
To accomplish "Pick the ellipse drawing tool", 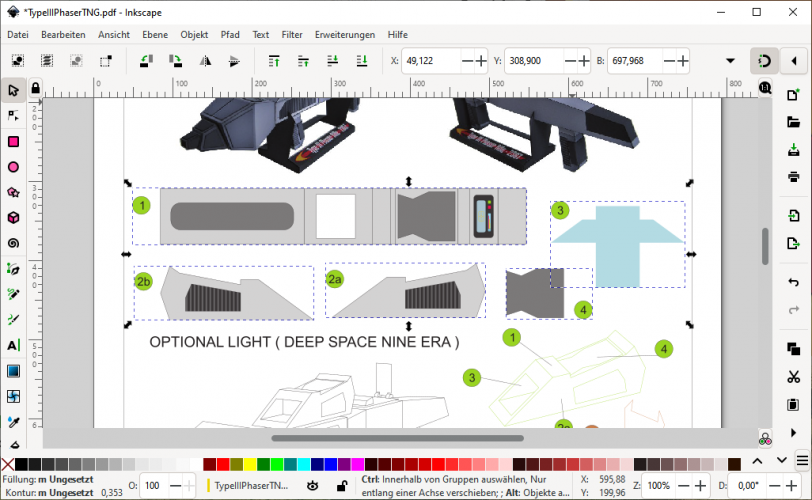I will [x=13, y=167].
